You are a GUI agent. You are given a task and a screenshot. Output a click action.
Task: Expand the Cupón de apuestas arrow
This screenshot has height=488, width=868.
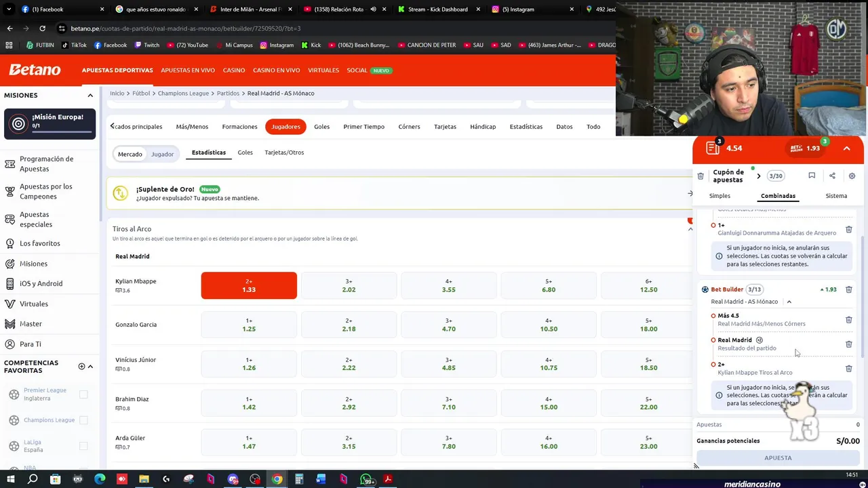tap(758, 176)
